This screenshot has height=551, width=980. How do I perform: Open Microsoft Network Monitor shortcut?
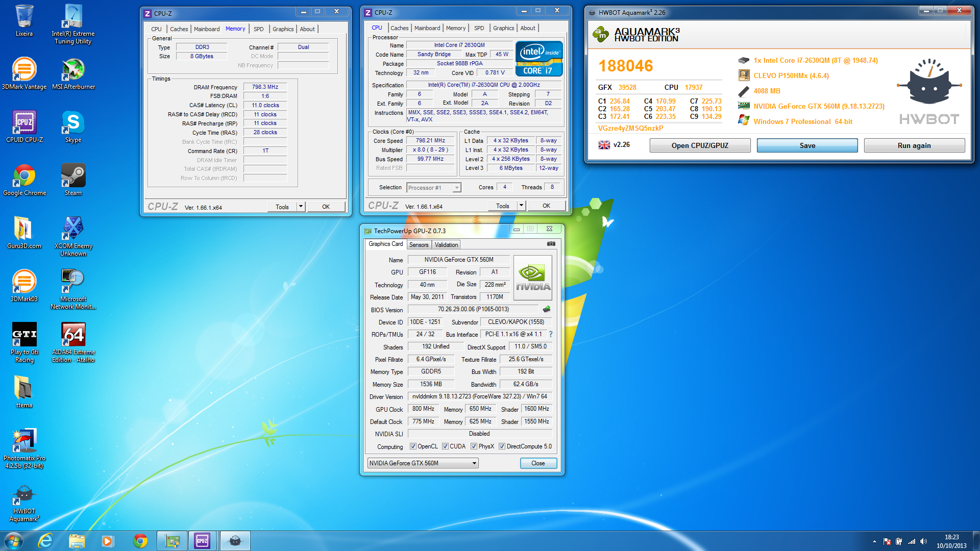coord(73,289)
